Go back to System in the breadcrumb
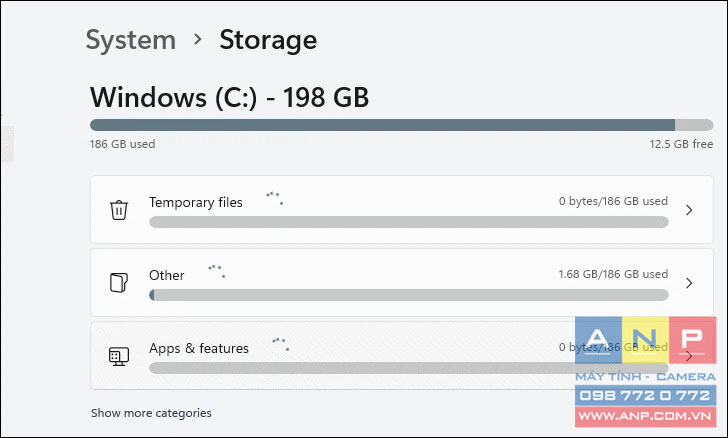 (x=131, y=40)
